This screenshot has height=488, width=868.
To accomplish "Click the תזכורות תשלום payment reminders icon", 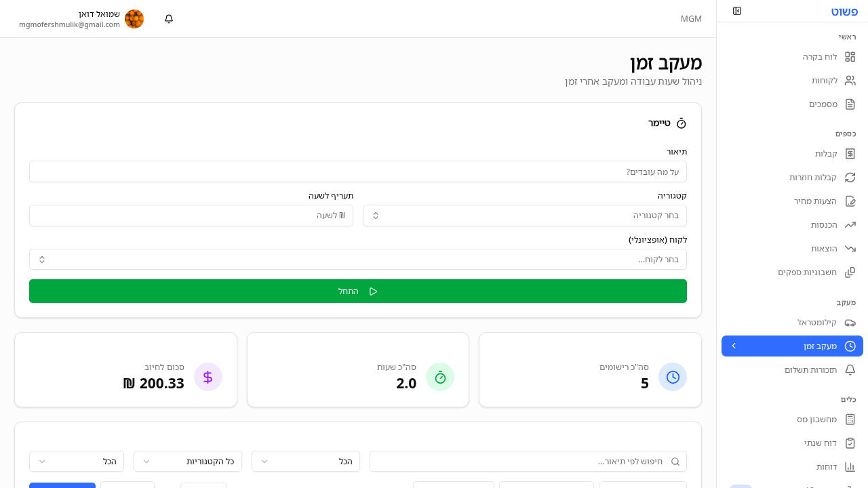I will 850,369.
